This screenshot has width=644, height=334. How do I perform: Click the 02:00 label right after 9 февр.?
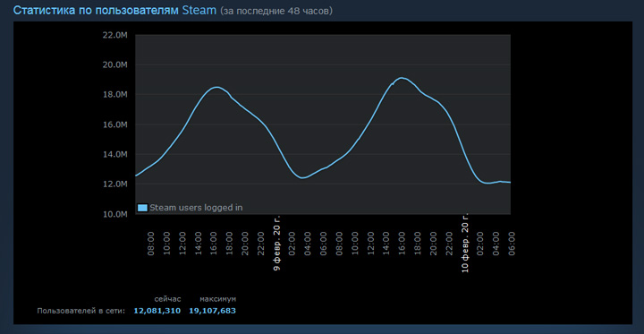292,244
